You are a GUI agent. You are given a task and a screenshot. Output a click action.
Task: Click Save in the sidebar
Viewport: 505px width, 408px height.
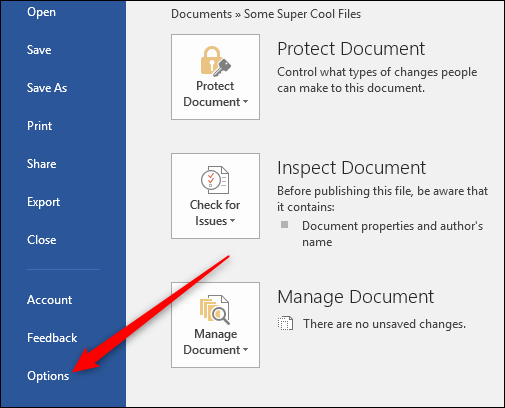39,50
